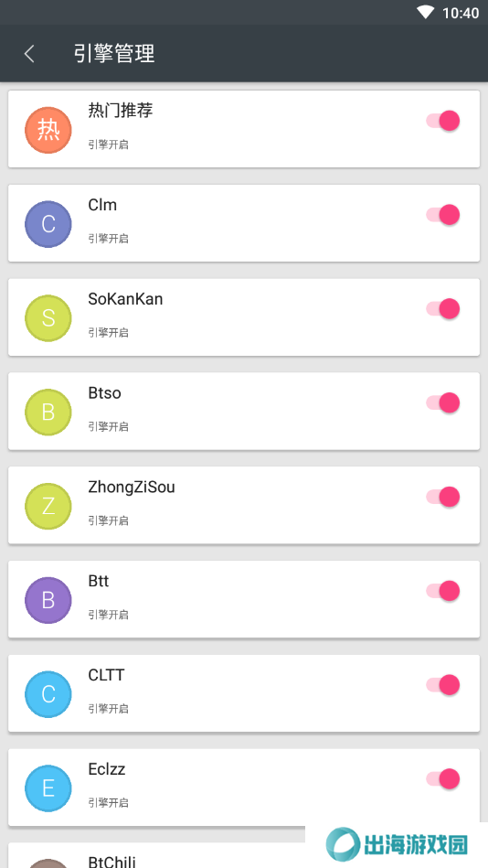Toggle the Btt engine switch

(443, 591)
